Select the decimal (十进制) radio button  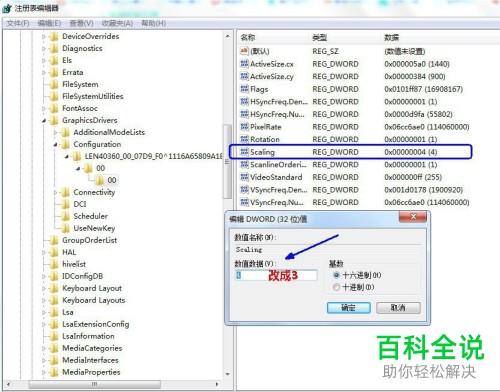point(336,287)
